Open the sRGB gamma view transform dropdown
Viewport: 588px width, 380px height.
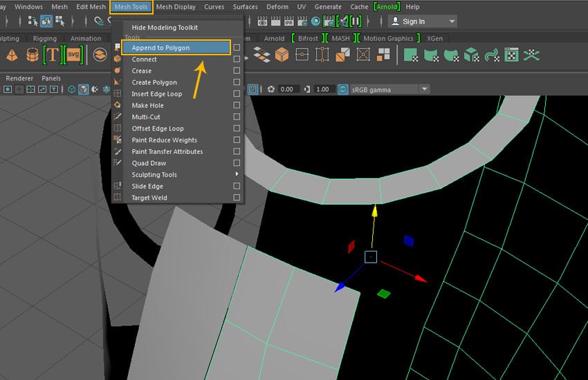[425, 89]
